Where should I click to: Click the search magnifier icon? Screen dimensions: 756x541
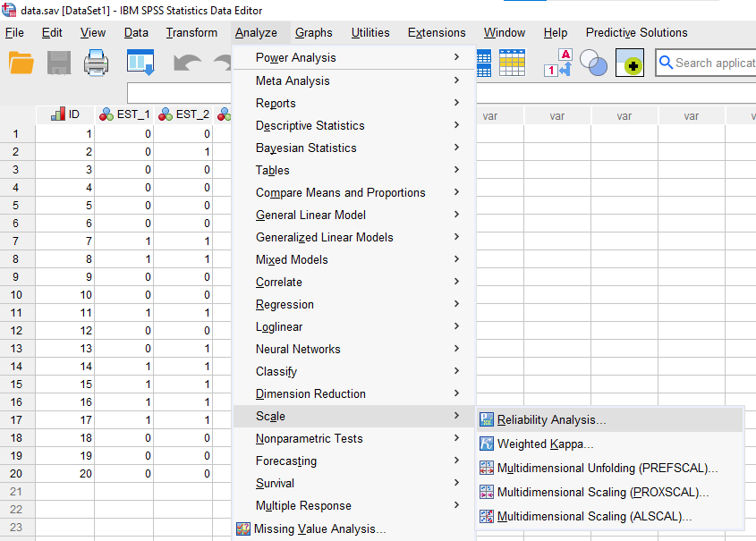(666, 62)
